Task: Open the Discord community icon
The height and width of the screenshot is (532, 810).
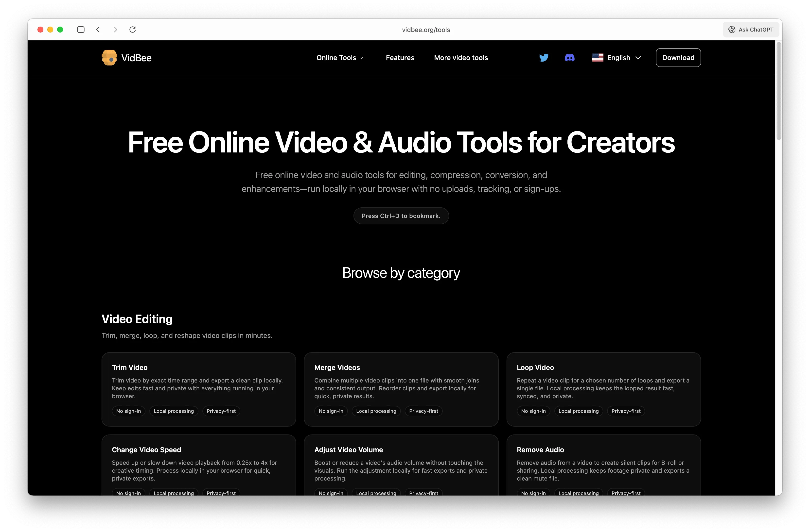Action: (x=570, y=57)
